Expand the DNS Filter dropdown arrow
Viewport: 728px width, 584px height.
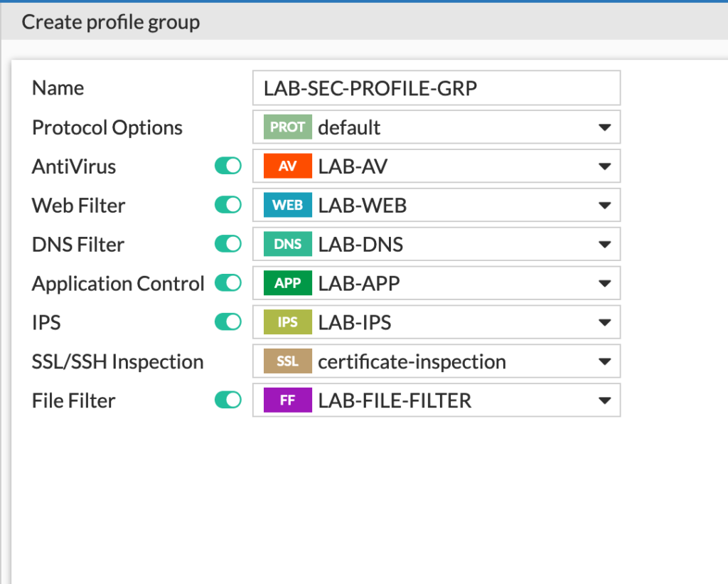coord(604,245)
